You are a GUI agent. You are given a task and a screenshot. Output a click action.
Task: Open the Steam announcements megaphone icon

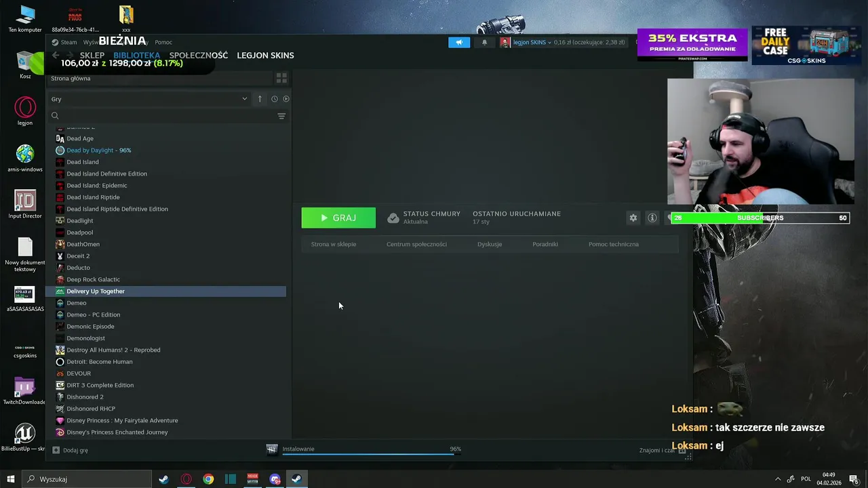459,42
